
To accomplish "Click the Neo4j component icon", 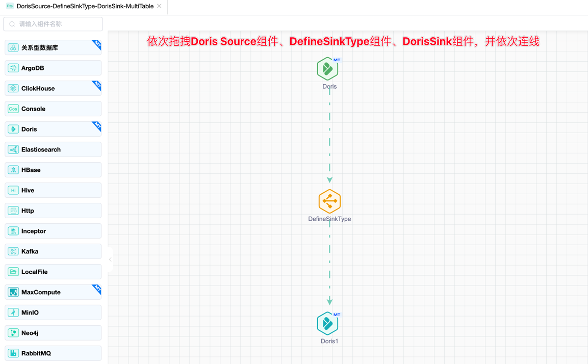I will pos(13,333).
